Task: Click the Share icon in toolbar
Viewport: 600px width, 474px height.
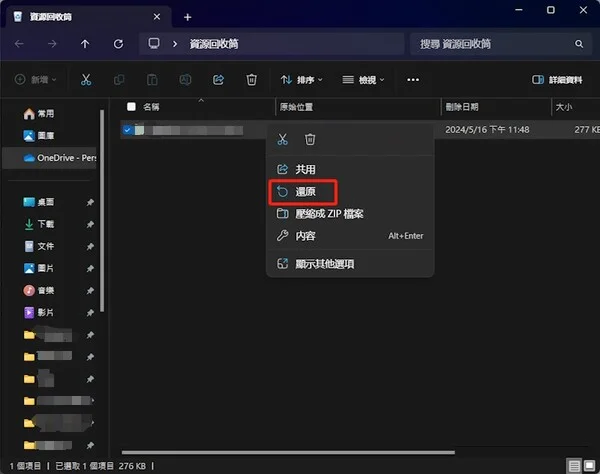Action: click(x=219, y=79)
